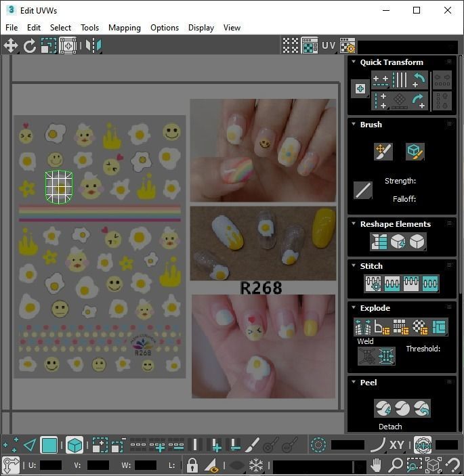The width and height of the screenshot is (464, 476).
Task: Open the material ID dropdown in bottom bar
Action: click(320, 466)
